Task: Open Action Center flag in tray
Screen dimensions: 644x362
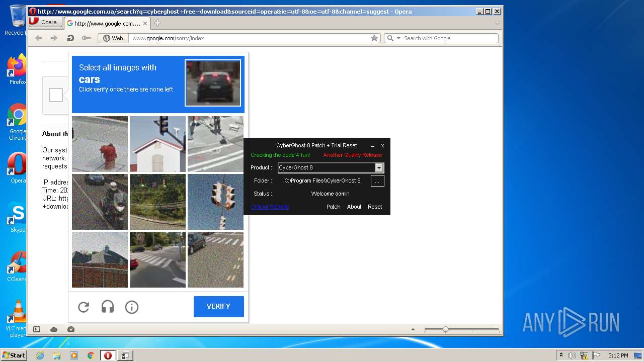Action: 595,355
